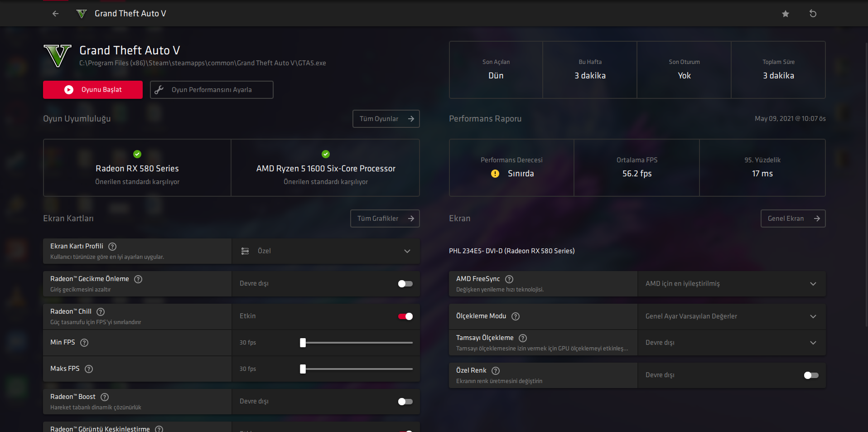Click the game path ending in GTA5.exe
The height and width of the screenshot is (432, 868).
coord(203,63)
